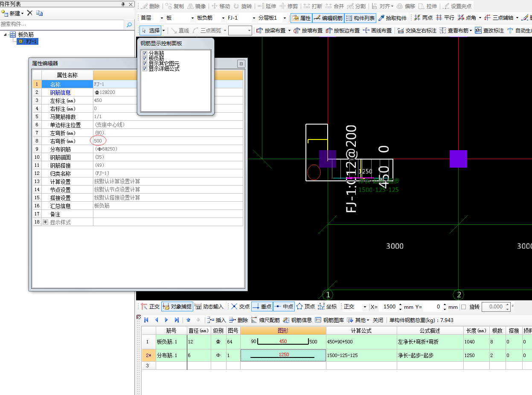Uncheck the 板负筋 checkbox in display panel
Screen dimensions: 532x395
[x=145, y=58]
